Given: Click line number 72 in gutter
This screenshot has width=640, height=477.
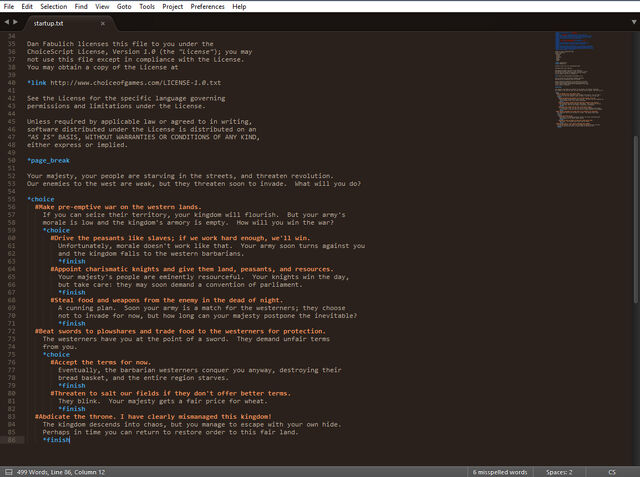Looking at the screenshot, I should pyautogui.click(x=11, y=331).
